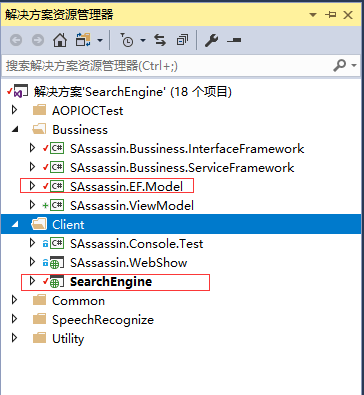Select SAssassin.Bussiness.ServiceFramework text
The image size is (364, 395).
182,168
